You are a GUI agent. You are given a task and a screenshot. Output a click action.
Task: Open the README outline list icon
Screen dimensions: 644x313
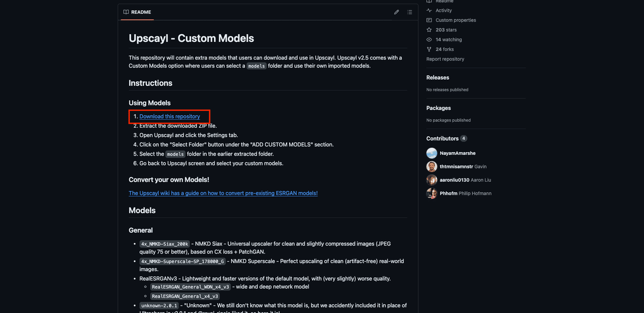pyautogui.click(x=409, y=12)
